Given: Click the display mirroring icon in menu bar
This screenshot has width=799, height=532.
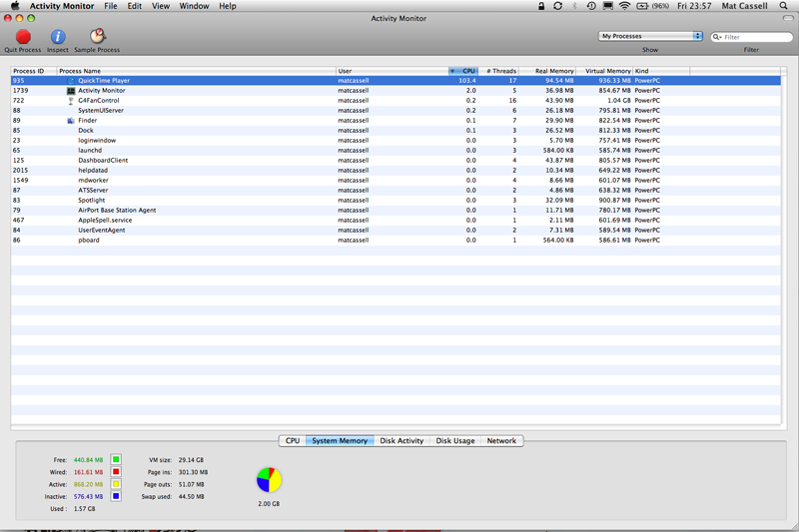Looking at the screenshot, I should [608, 6].
